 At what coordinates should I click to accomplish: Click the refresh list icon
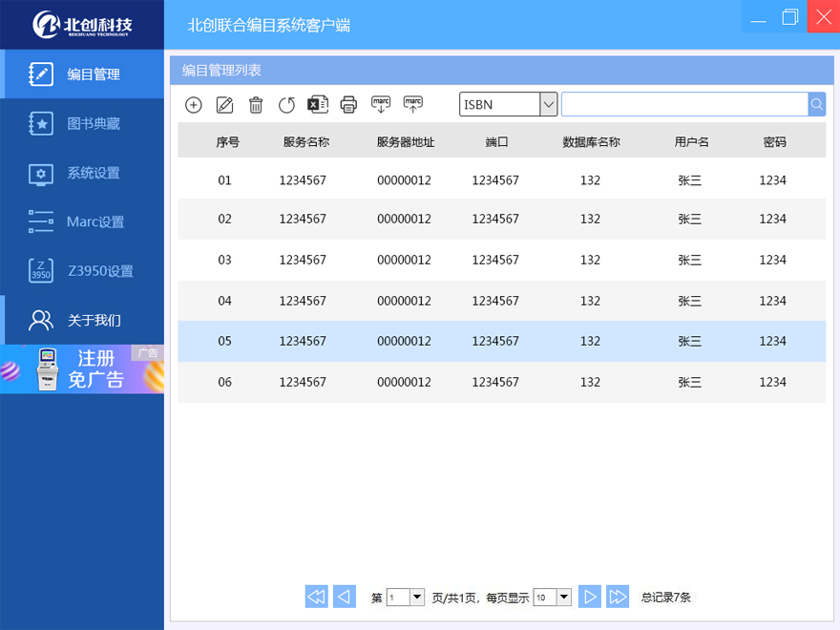tap(286, 105)
